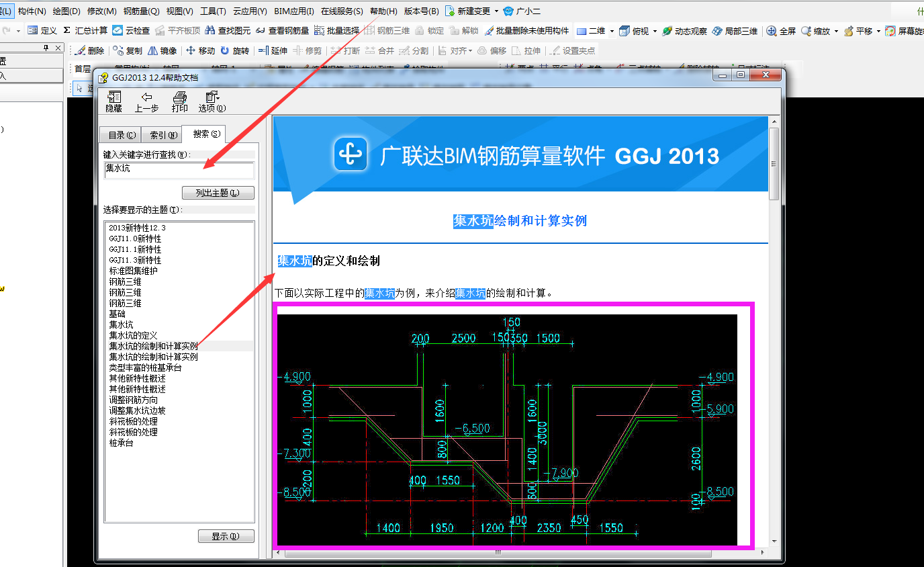This screenshot has width=924, height=567.
Task: Select topic 类型丰富的桩基承台
Action: [145, 367]
